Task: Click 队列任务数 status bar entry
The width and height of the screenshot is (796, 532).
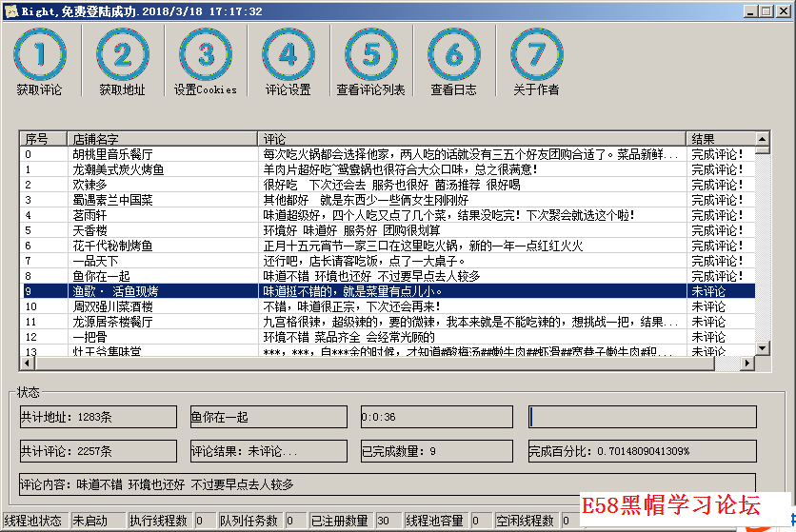Action: (249, 521)
